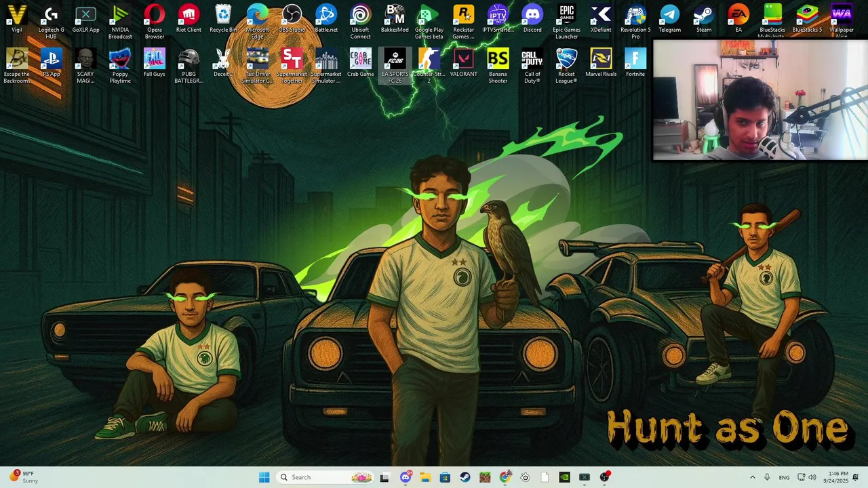Open the NVIDIA app on the taskbar
The width and height of the screenshot is (868, 488).
click(x=564, y=477)
